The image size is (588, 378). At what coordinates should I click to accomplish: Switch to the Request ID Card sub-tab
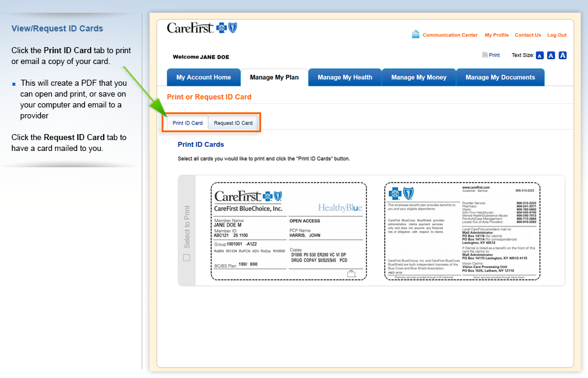pyautogui.click(x=233, y=123)
